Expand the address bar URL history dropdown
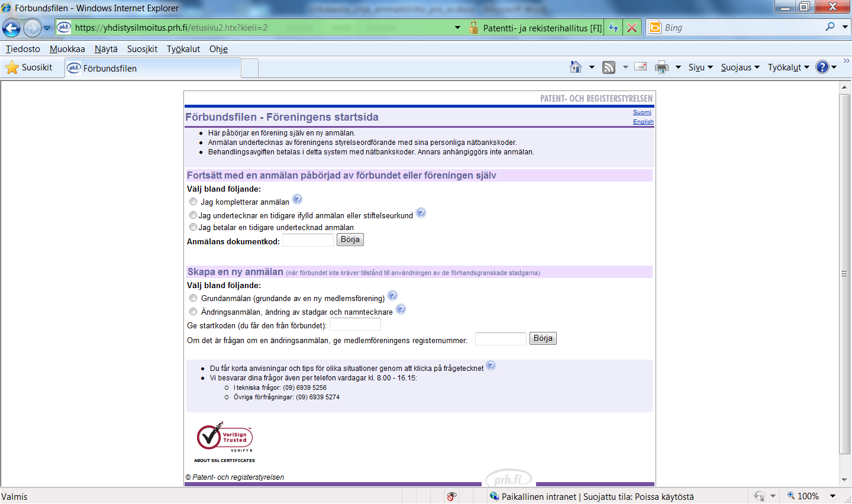This screenshot has height=504, width=852. pos(457,28)
